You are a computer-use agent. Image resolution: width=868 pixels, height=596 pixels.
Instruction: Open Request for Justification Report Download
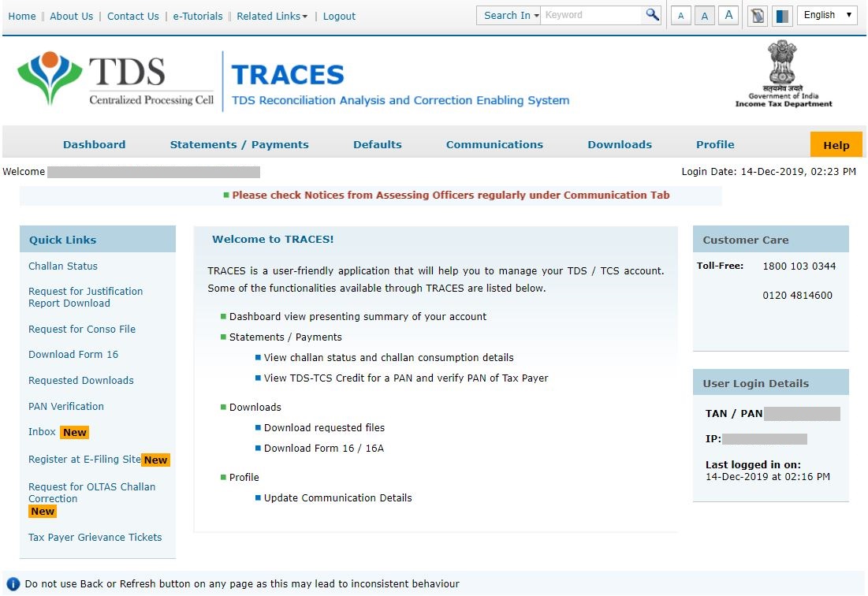point(85,297)
